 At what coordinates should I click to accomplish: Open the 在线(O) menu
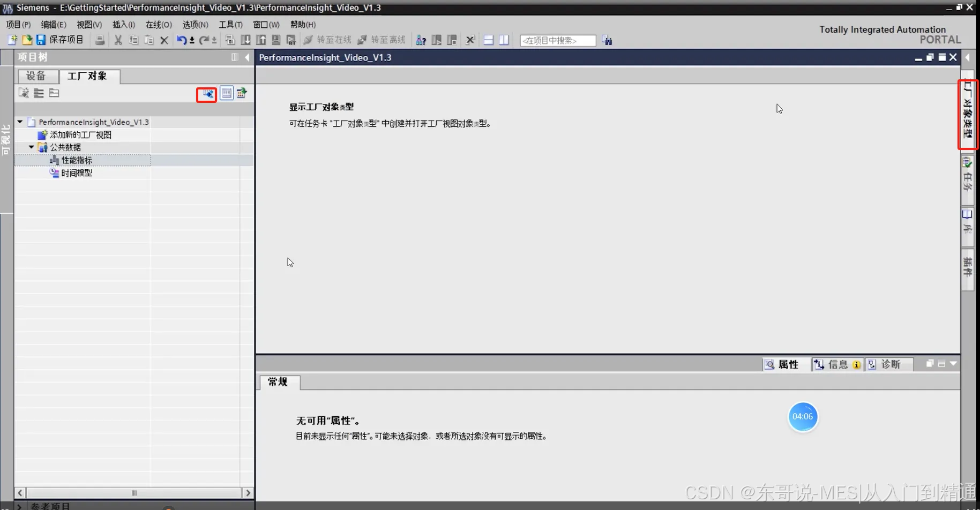pyautogui.click(x=159, y=25)
